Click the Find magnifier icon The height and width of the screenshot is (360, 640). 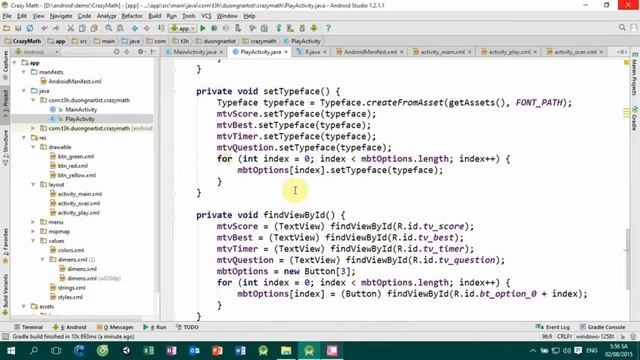pos(109,28)
